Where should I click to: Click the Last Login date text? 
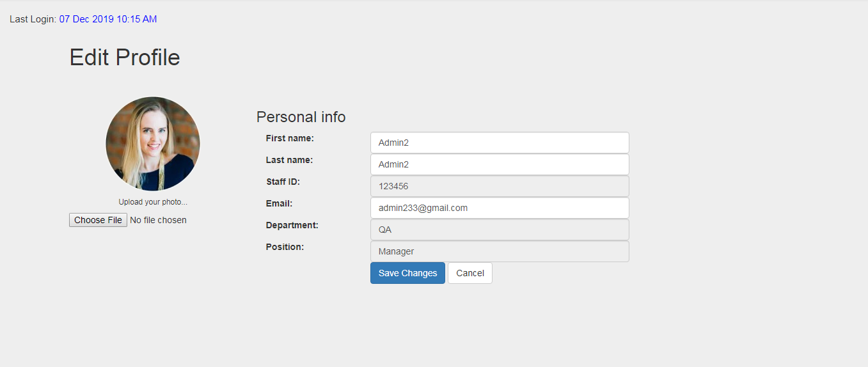(x=108, y=19)
